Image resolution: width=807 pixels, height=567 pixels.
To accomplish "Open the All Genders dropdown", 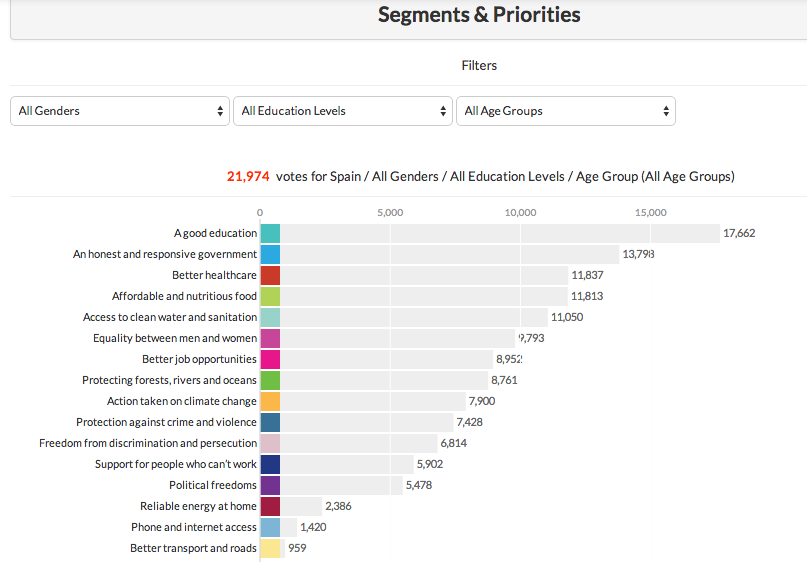I will [121, 111].
